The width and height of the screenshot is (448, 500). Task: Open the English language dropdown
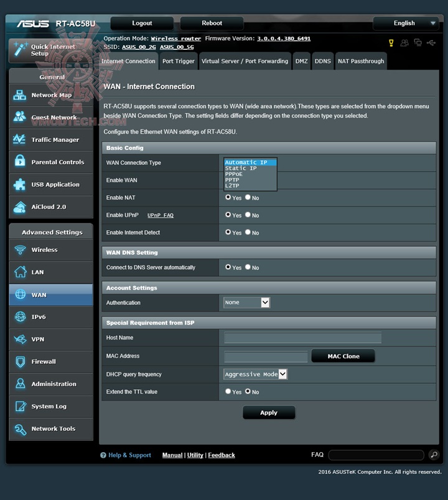406,23
